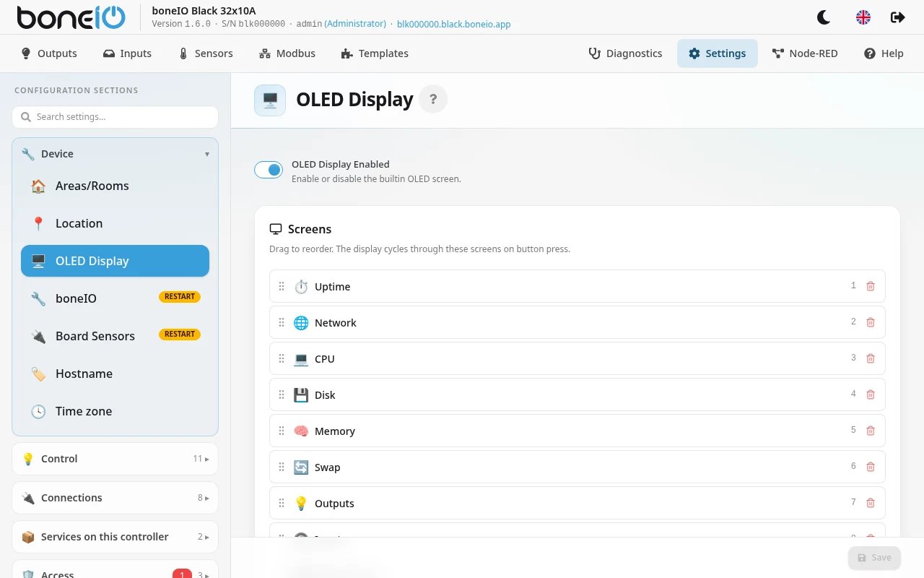Screen dimensions: 924x578
Task: Open help question mark beside OLED Display title
Action: click(x=433, y=100)
